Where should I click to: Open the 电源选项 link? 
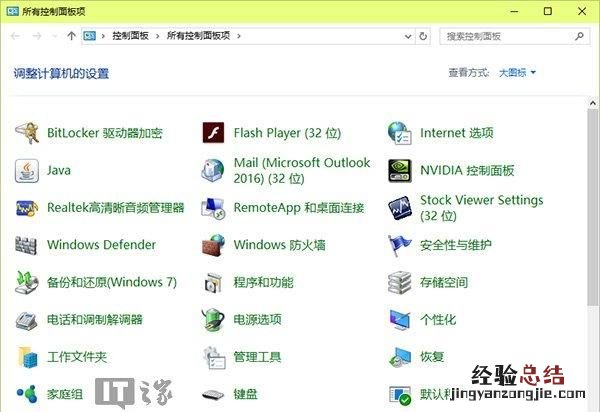(x=257, y=320)
